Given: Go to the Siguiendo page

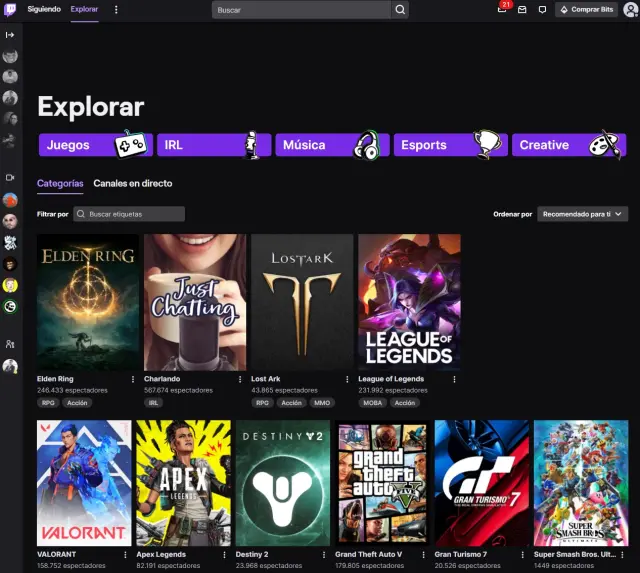Looking at the screenshot, I should pos(44,9).
